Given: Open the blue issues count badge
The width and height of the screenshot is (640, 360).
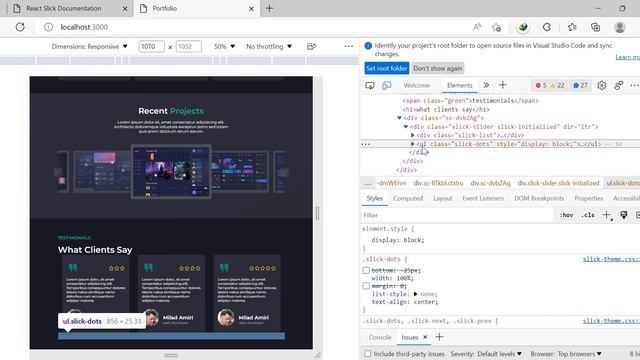Looking at the screenshot, I should tap(580, 85).
